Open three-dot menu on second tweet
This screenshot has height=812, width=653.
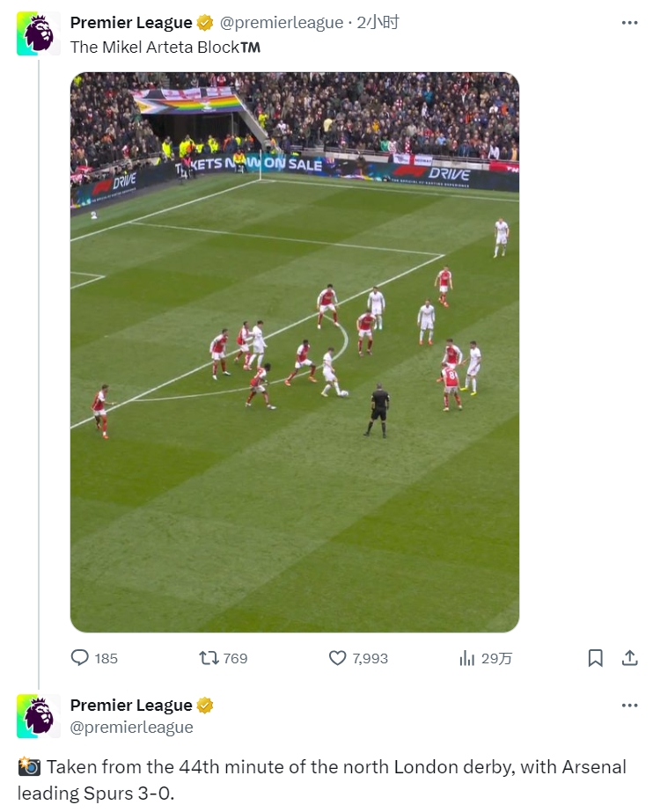[629, 706]
